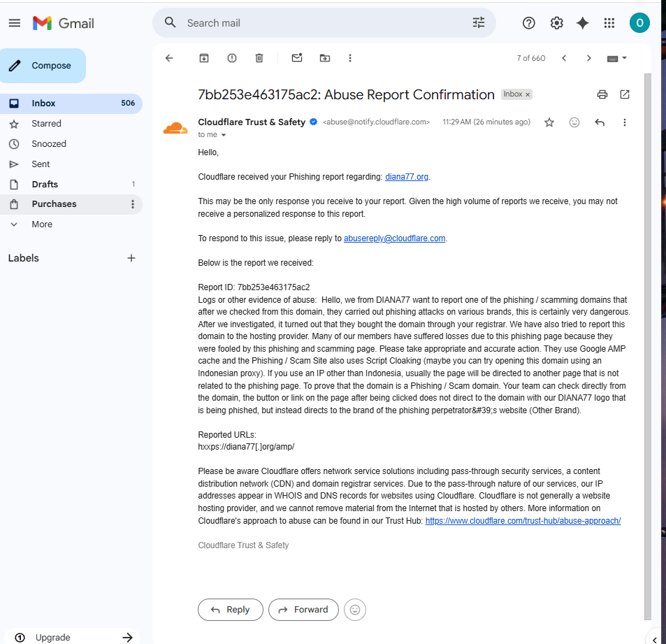
Task: Go to the older email arrow
Action: pos(588,58)
